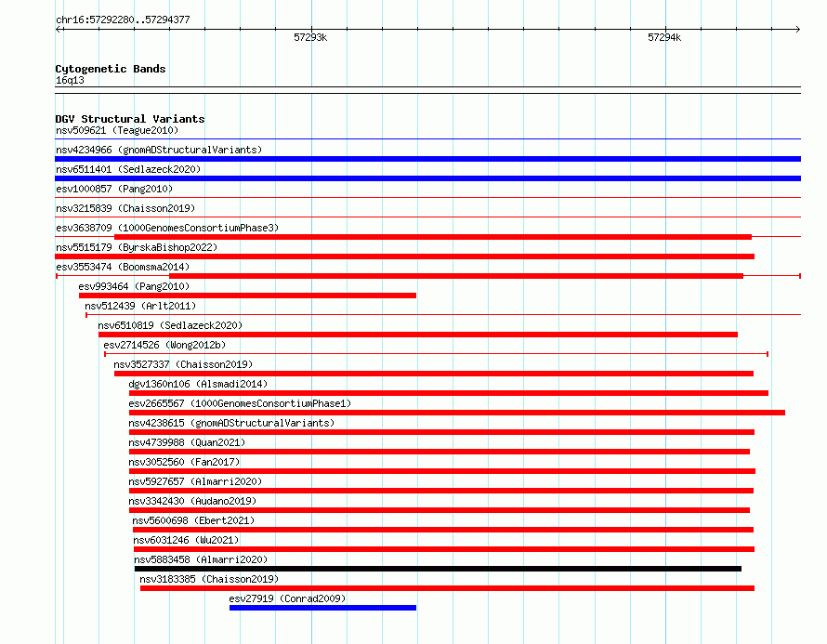Click the 57294k ruler position label
This screenshot has width=827, height=644.
tap(664, 37)
